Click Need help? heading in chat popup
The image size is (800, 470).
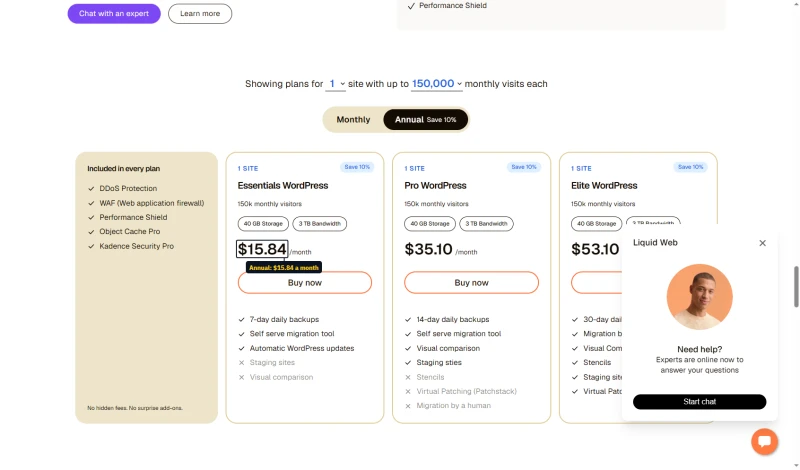pyautogui.click(x=699, y=350)
